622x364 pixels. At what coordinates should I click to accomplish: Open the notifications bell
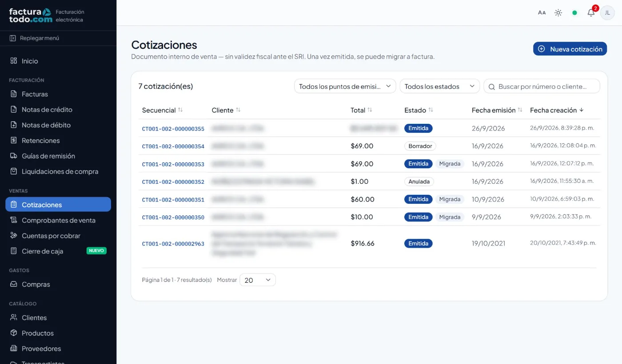591,13
